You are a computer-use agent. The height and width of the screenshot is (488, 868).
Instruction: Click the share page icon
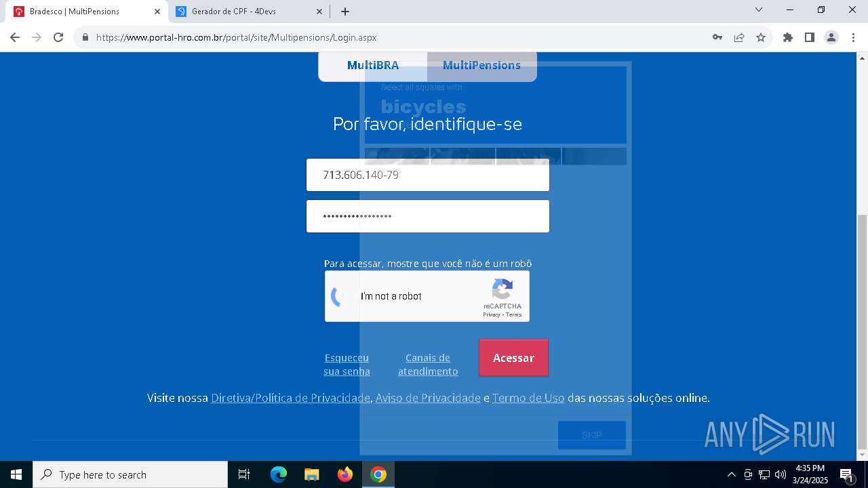point(739,37)
